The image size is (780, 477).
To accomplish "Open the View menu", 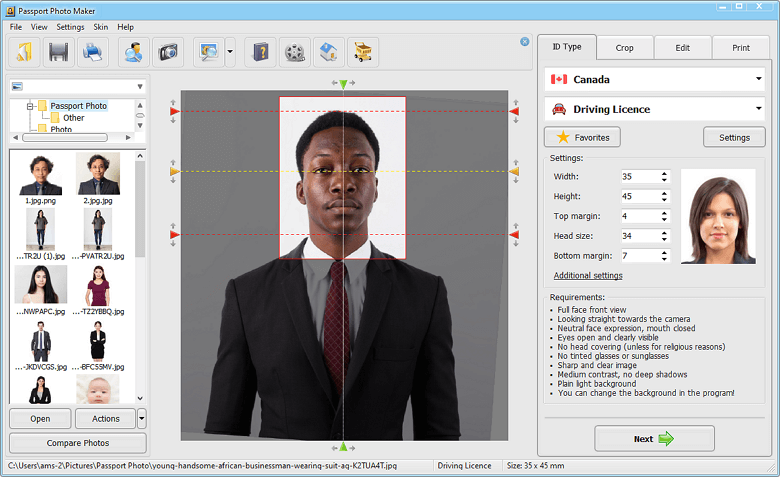I will tap(39, 27).
